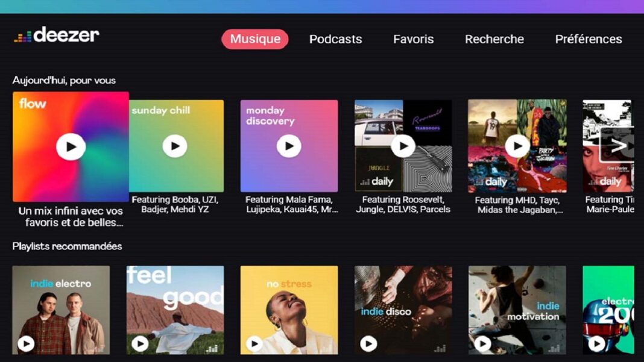Play the Flow mix
The width and height of the screenshot is (644, 362).
pos(71,146)
